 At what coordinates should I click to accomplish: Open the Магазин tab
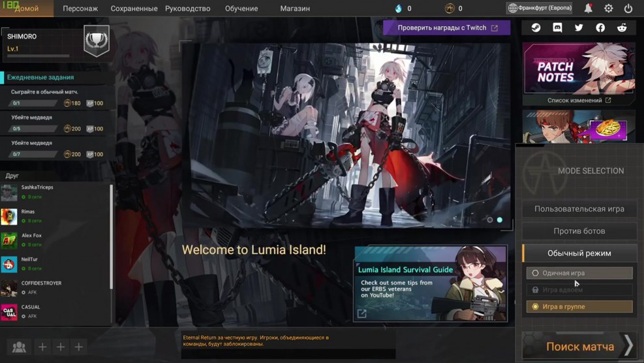click(x=295, y=8)
